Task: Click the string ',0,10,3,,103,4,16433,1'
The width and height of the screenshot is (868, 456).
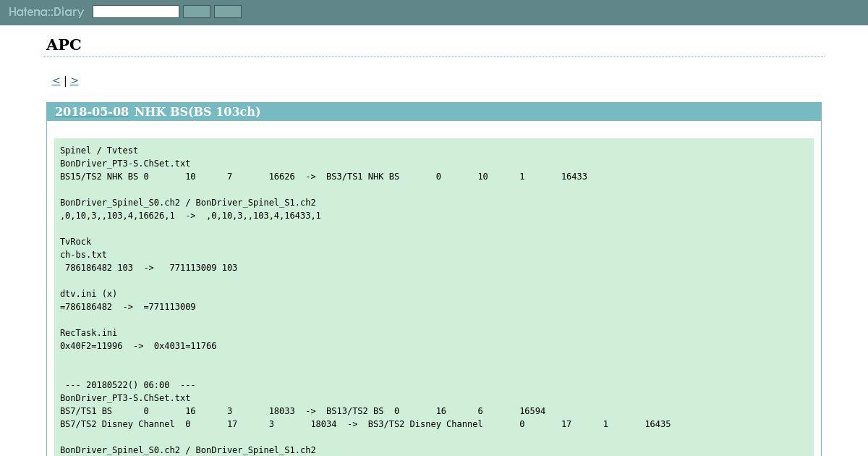Action: click(263, 216)
